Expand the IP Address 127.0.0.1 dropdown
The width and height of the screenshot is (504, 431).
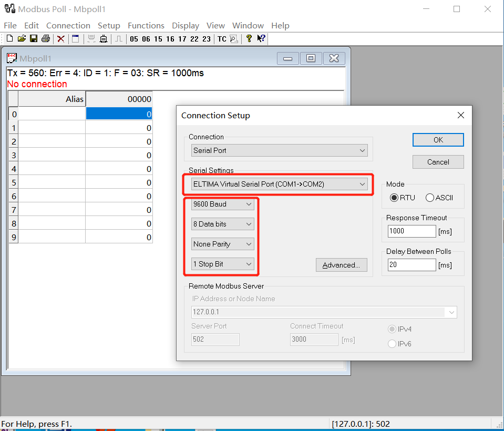point(451,312)
